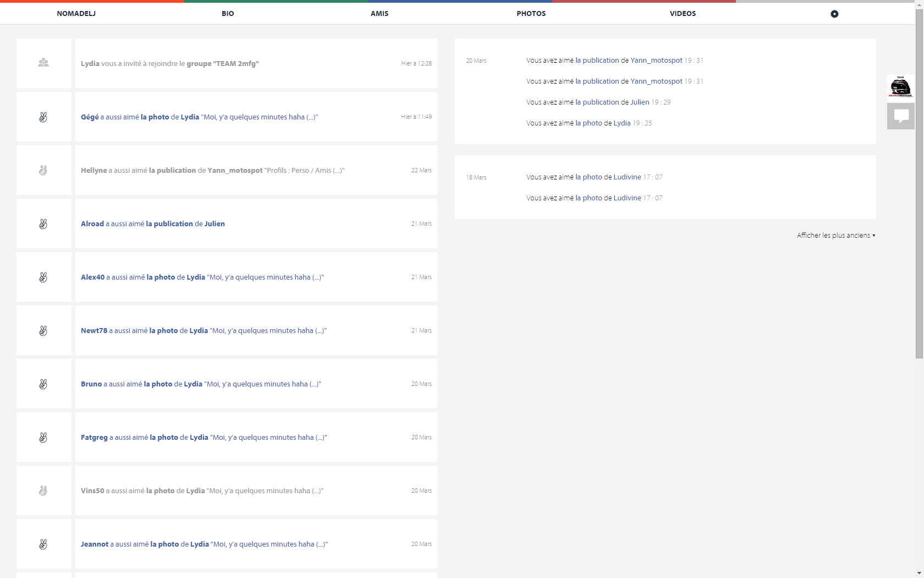Open Lydia's profile in the group invitation

(x=90, y=63)
